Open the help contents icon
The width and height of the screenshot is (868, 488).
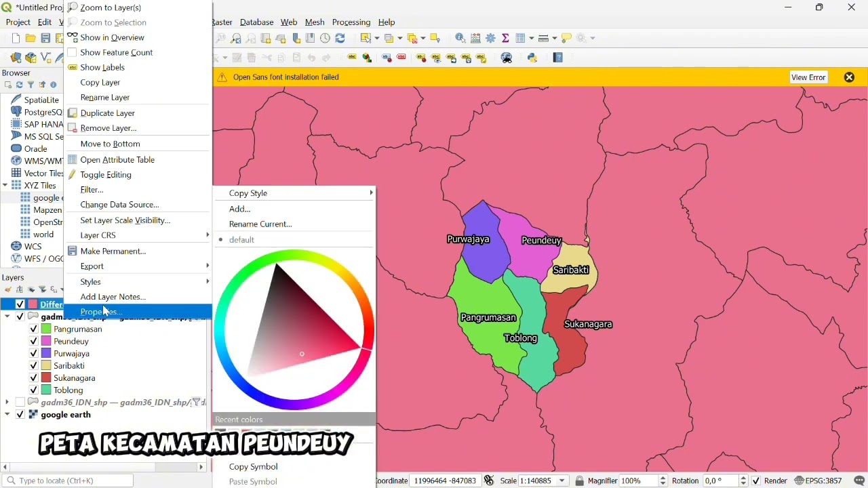(558, 58)
